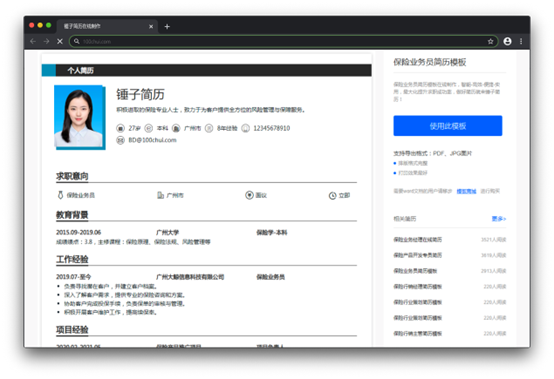Click the 使用此模板 blue button
Screen dimensions: 554x379
(x=448, y=126)
